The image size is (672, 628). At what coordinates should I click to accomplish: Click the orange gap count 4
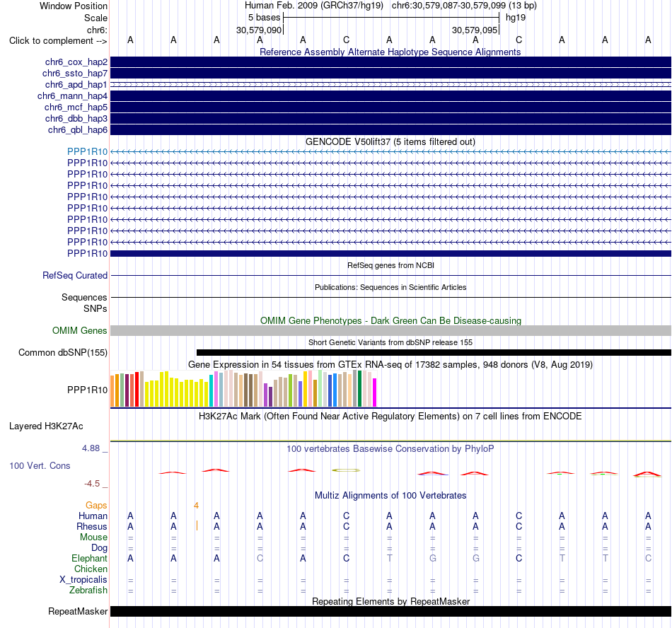[x=196, y=506]
